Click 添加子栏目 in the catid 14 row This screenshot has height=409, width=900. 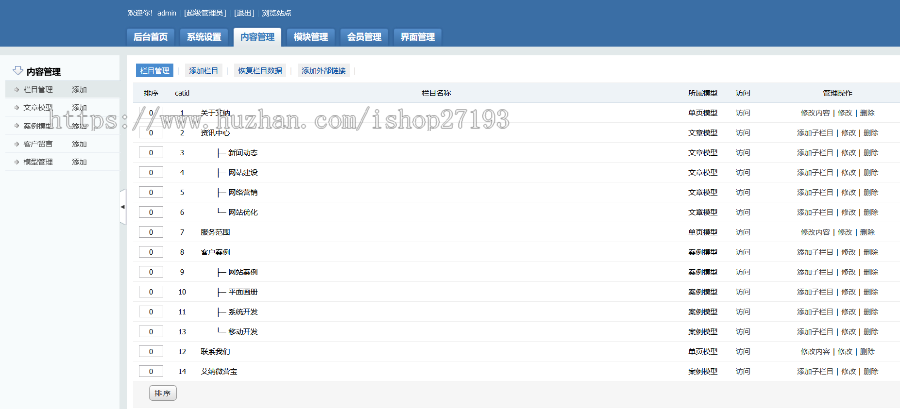click(815, 372)
